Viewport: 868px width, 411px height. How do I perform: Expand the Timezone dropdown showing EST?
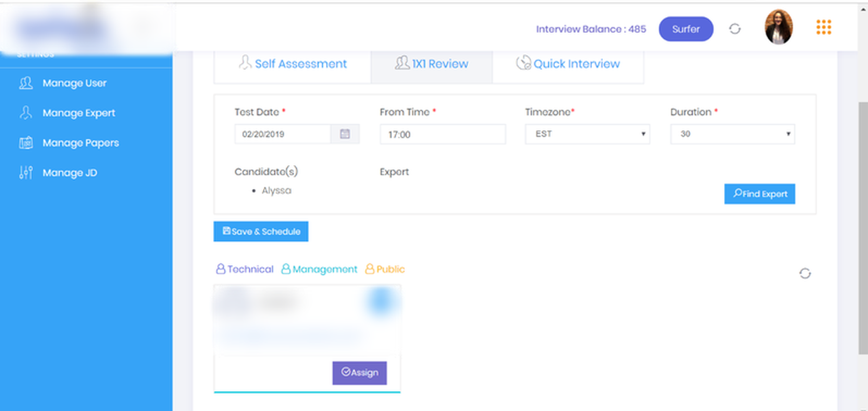point(588,134)
